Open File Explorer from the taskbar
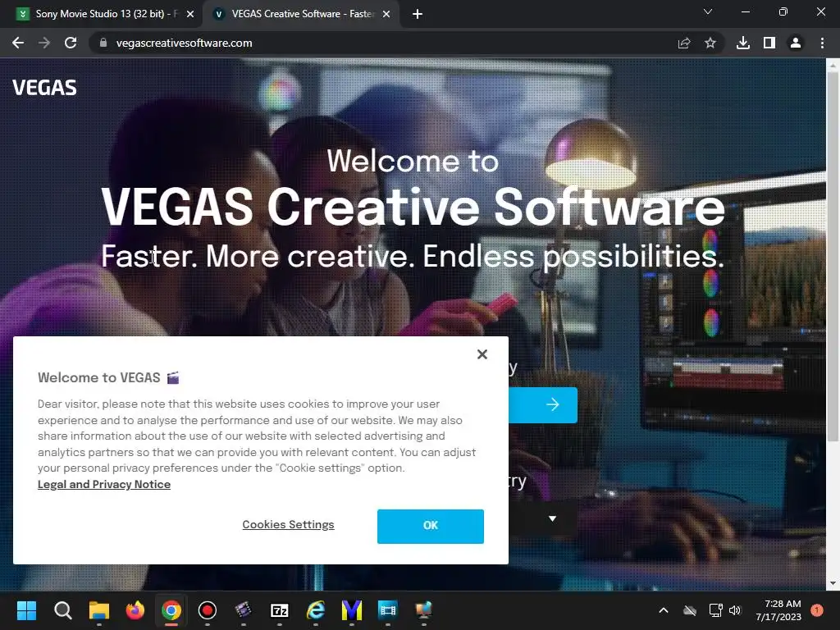Viewport: 840px width, 630px height. (99, 610)
